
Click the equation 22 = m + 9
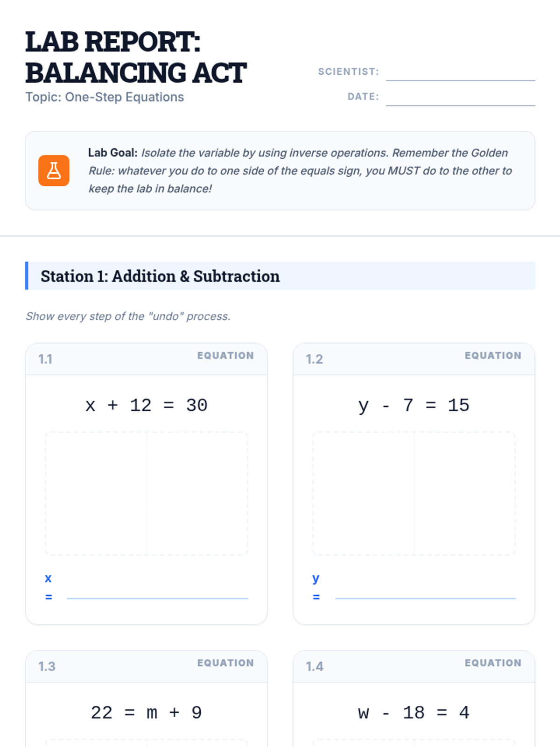[147, 712]
